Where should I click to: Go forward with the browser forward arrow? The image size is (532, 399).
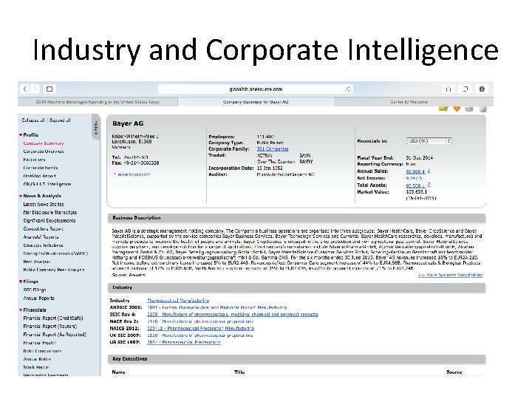coord(35,89)
